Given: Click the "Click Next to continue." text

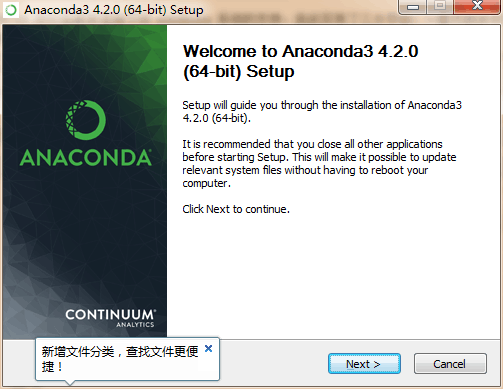Looking at the screenshot, I should (236, 209).
